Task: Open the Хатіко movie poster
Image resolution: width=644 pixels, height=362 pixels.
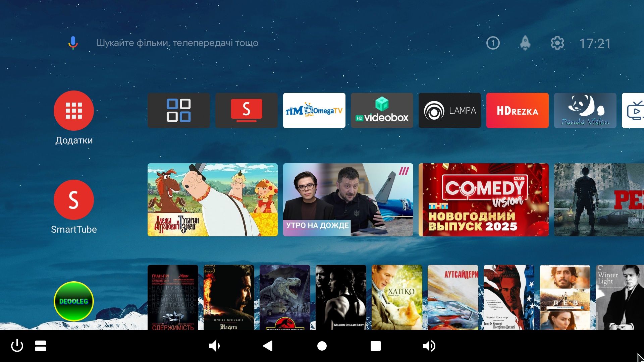Action: tap(397, 297)
